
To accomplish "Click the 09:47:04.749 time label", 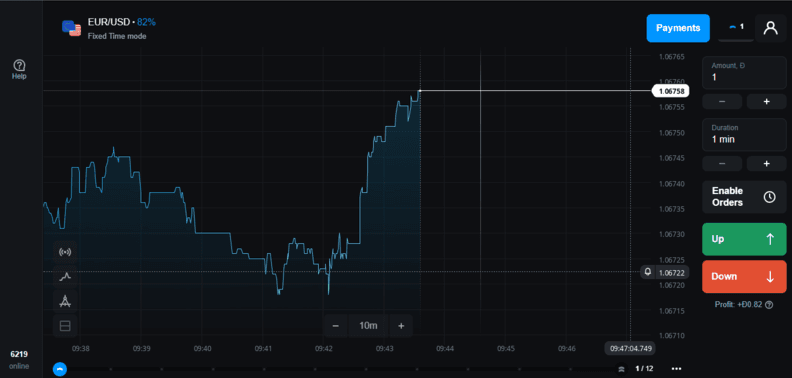I will point(630,348).
